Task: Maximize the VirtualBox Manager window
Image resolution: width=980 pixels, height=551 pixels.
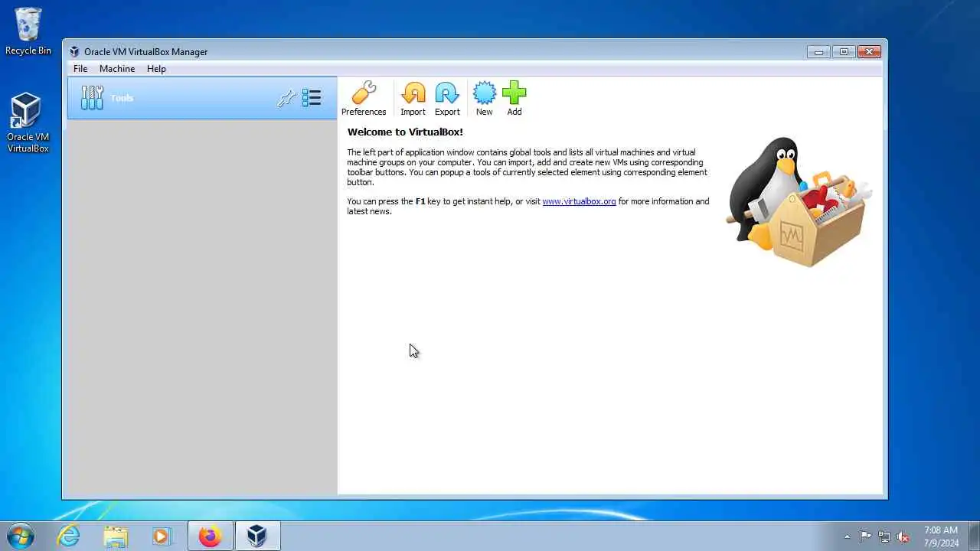Action: [844, 51]
